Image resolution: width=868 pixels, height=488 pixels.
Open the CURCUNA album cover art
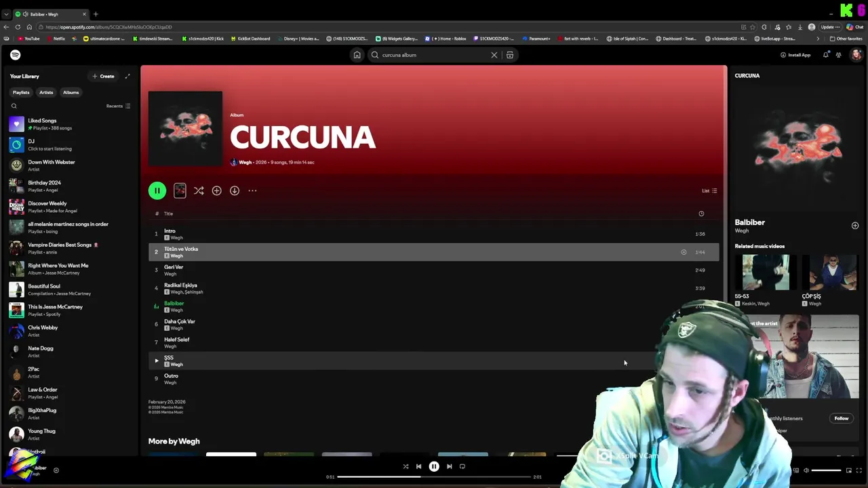pos(185,129)
